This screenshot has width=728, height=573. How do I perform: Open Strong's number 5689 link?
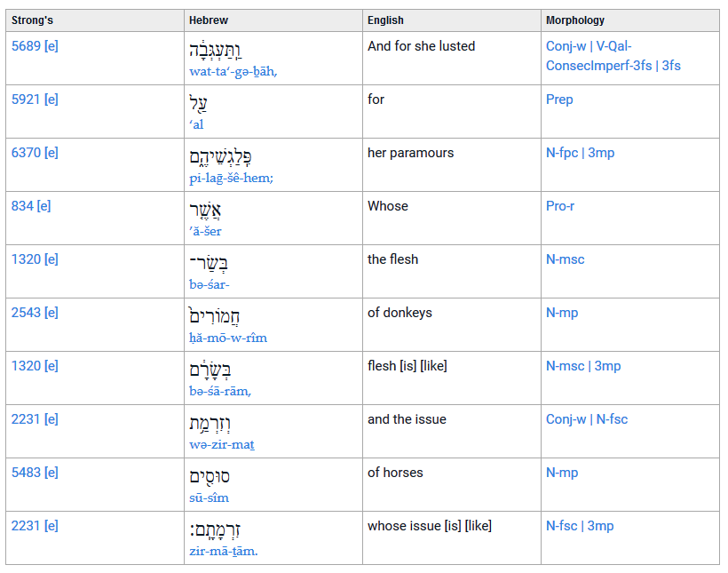tap(26, 46)
